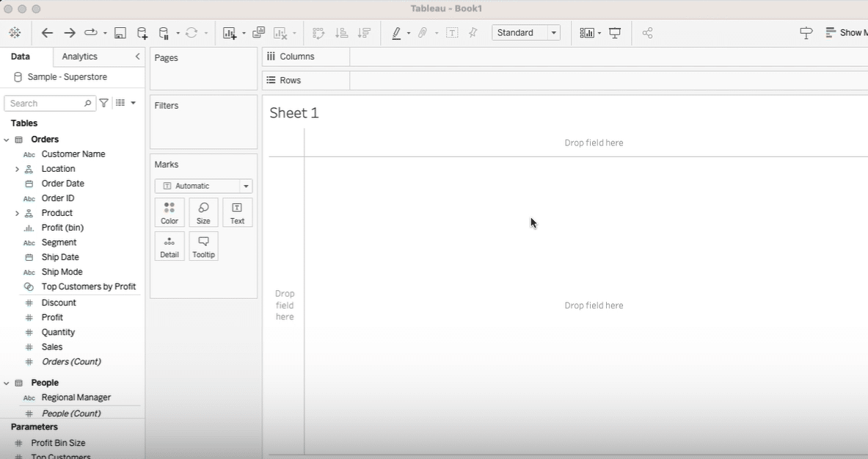This screenshot has width=868, height=459.
Task: Click the Undo back arrow
Action: click(47, 33)
